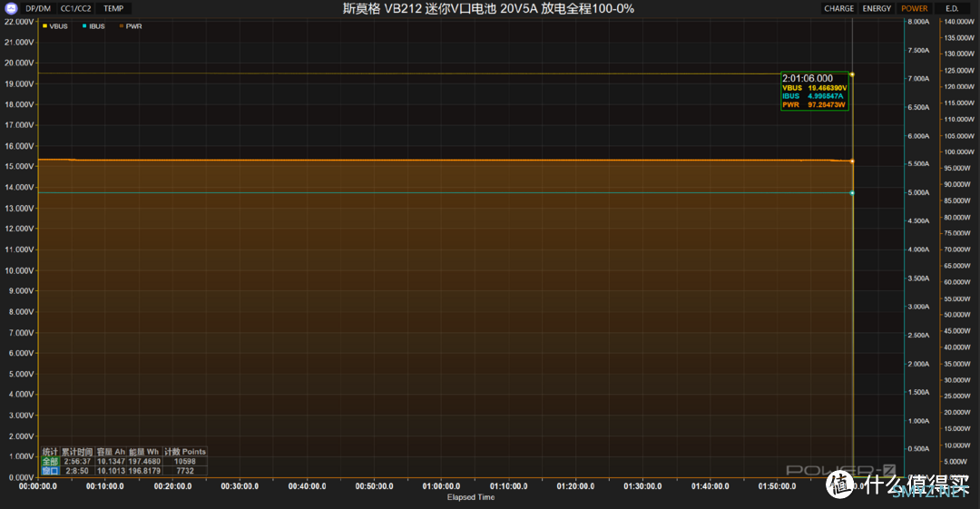Click window capacity value 10.1013
The width and height of the screenshot is (980, 509).
point(112,471)
